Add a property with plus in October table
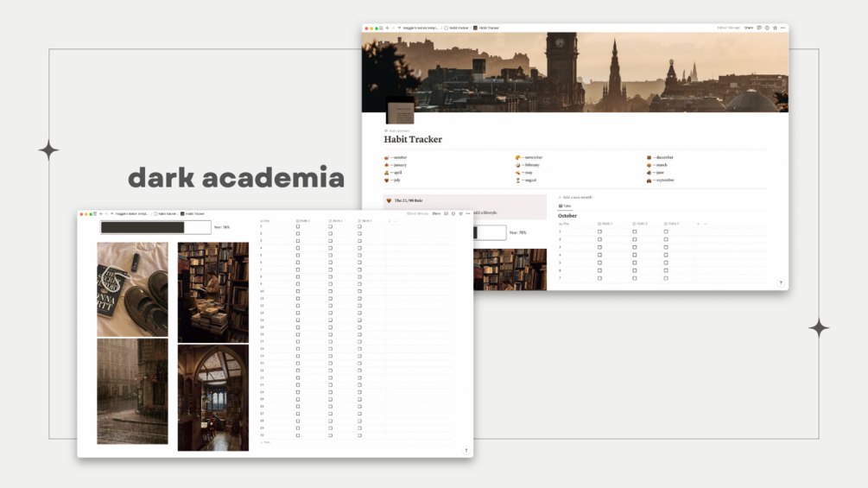Screen dimensions: 868x488 698,224
